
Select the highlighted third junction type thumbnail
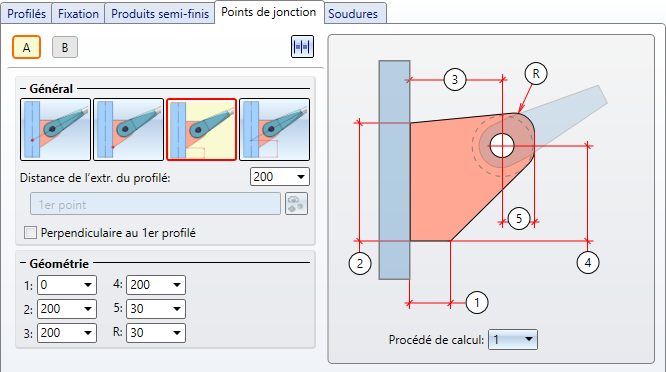201,130
